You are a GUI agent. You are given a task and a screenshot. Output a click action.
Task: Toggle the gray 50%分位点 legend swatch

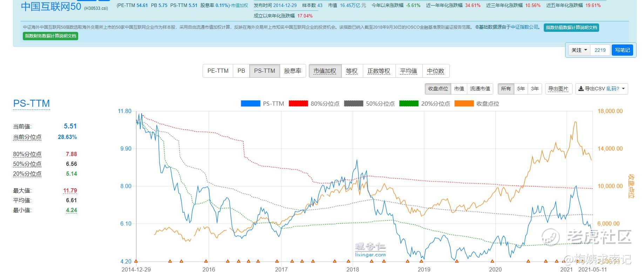(x=353, y=104)
